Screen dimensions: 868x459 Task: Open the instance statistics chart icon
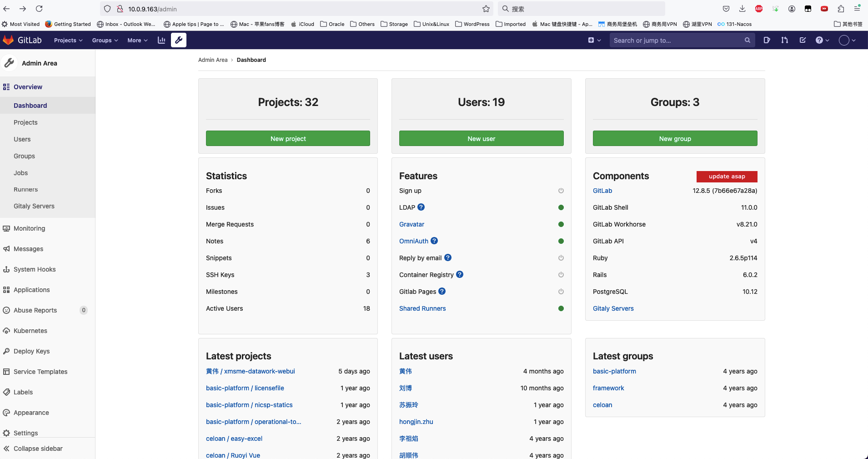pos(161,40)
